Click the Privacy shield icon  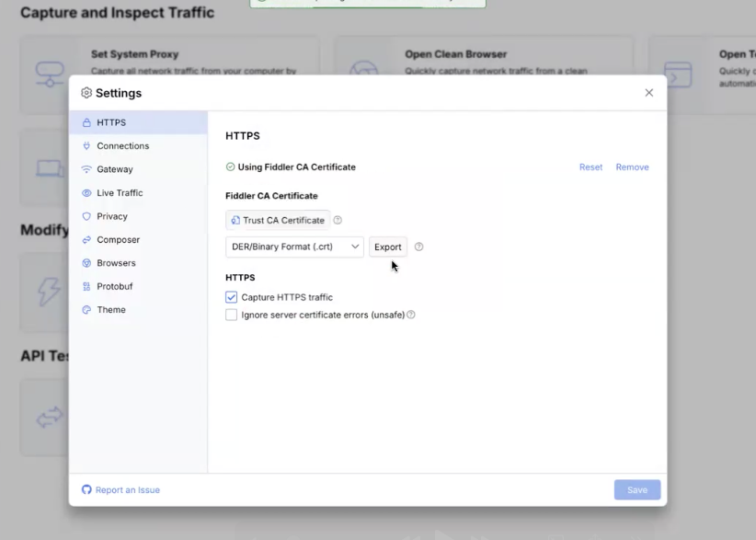pos(86,216)
